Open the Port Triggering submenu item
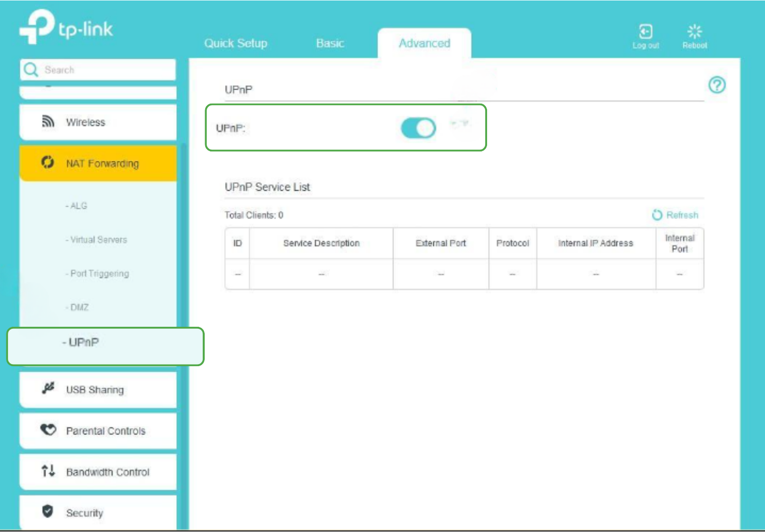Image resolution: width=765 pixels, height=532 pixels. pyautogui.click(x=98, y=273)
